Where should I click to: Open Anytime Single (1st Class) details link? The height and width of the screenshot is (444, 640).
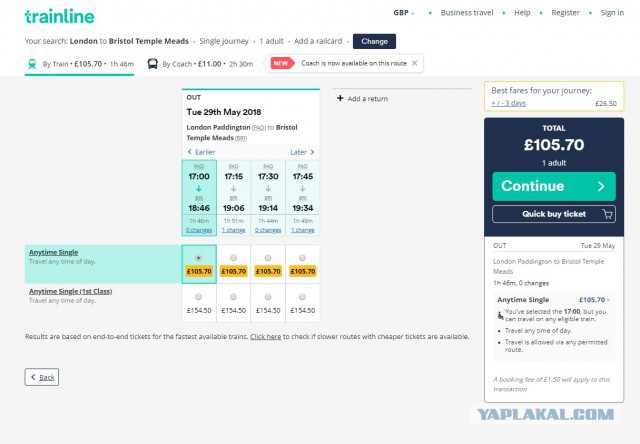tap(71, 291)
